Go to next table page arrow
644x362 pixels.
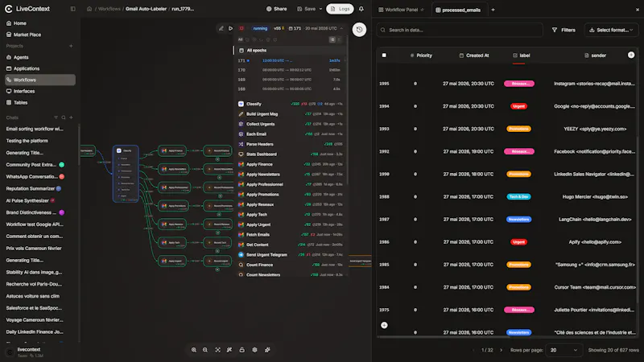click(x=501, y=350)
